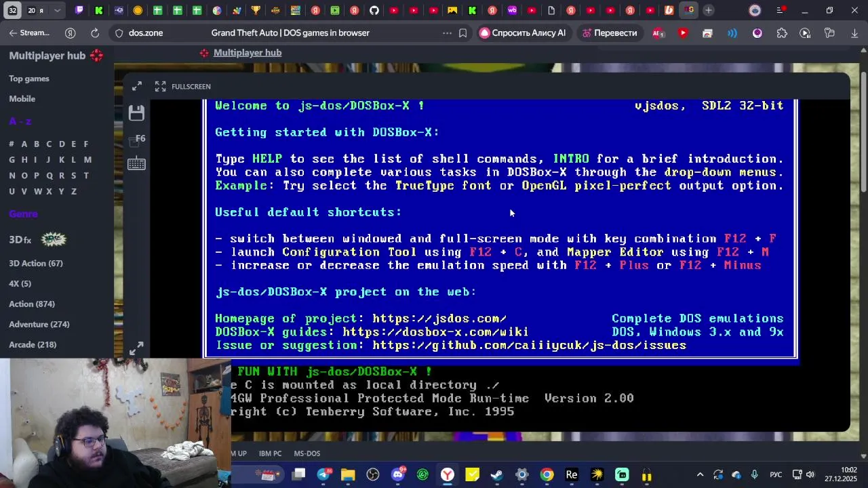Open Telegram from the taskbar
The width and height of the screenshot is (868, 488).
[323, 474]
